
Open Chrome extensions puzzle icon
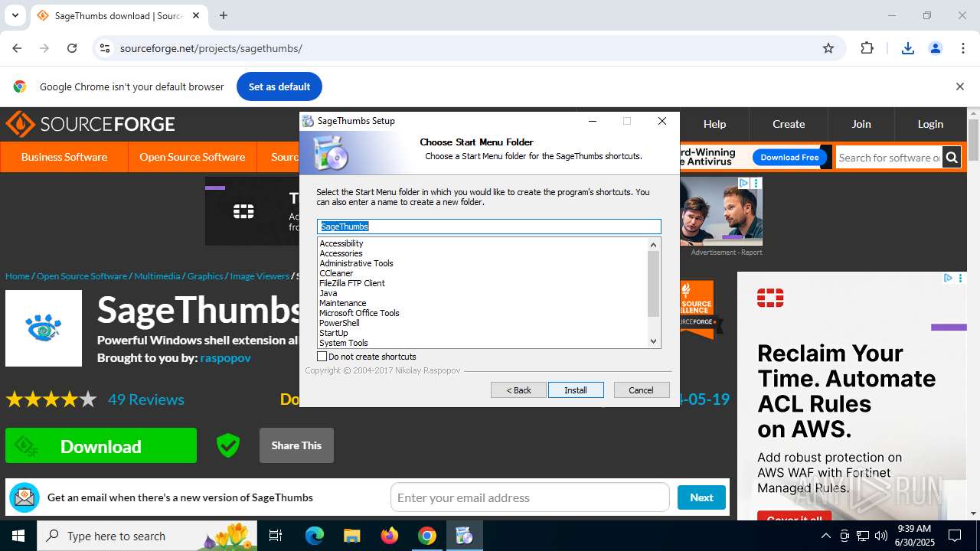(867, 48)
